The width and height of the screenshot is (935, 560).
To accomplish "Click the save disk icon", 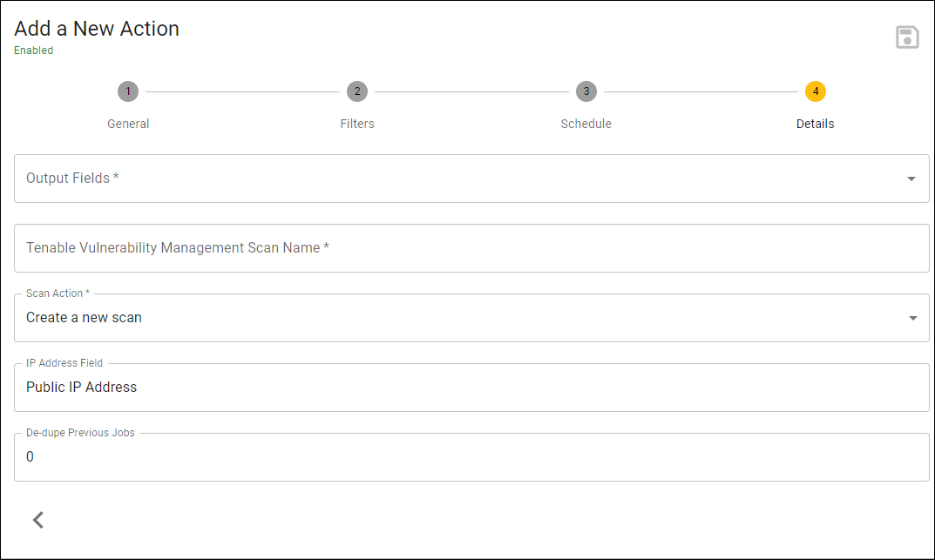I will [907, 37].
